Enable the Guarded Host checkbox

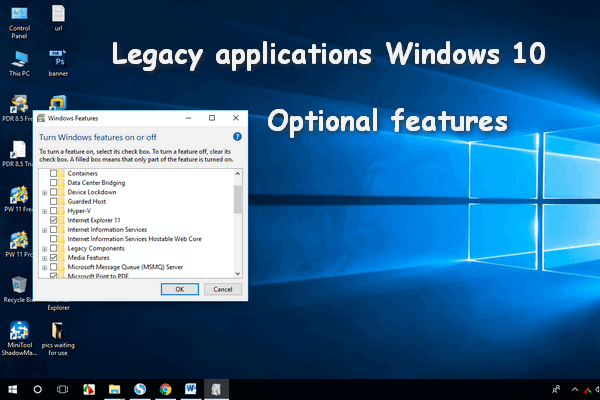coord(54,201)
